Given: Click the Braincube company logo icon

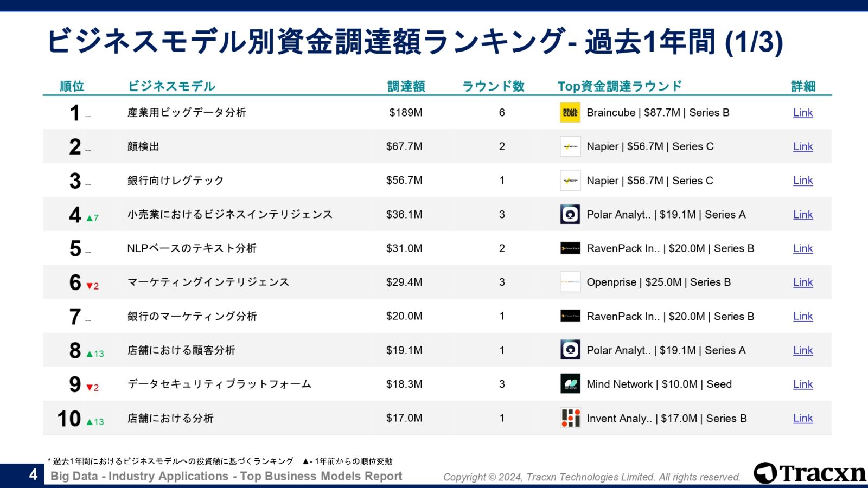Looking at the screenshot, I should tap(570, 113).
